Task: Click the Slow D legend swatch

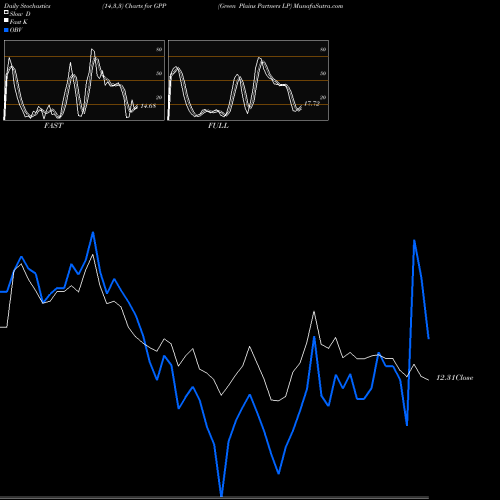Action: point(6,13)
